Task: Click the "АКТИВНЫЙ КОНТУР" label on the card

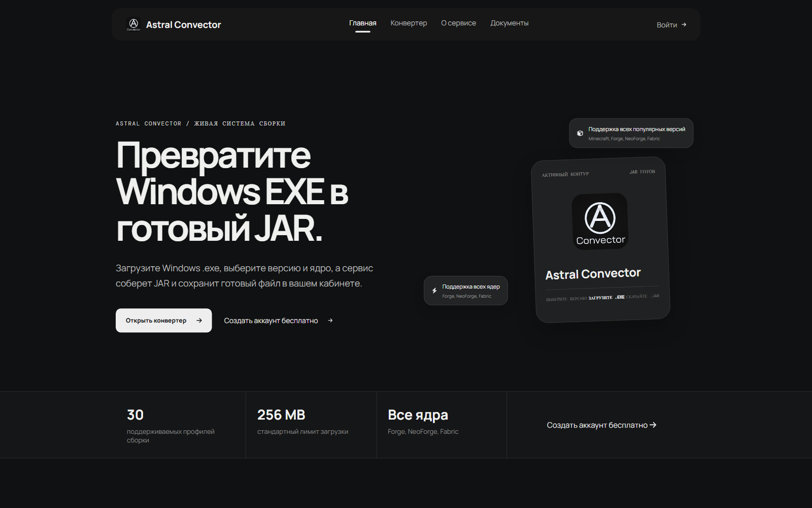Action: tap(565, 174)
